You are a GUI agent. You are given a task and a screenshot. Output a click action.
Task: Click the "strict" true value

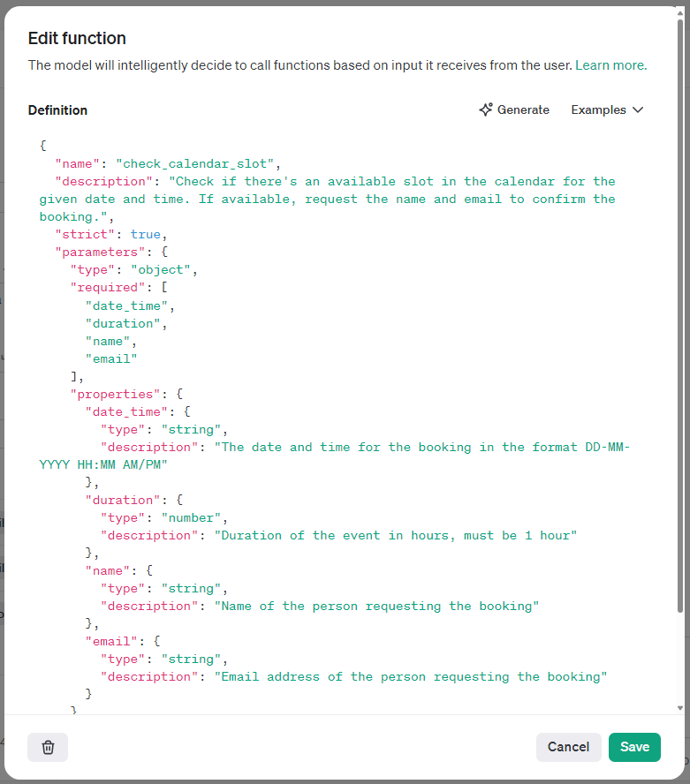click(146, 235)
